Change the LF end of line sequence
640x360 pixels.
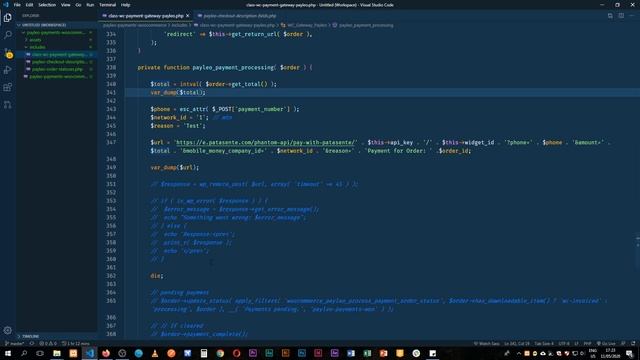click(x=576, y=343)
